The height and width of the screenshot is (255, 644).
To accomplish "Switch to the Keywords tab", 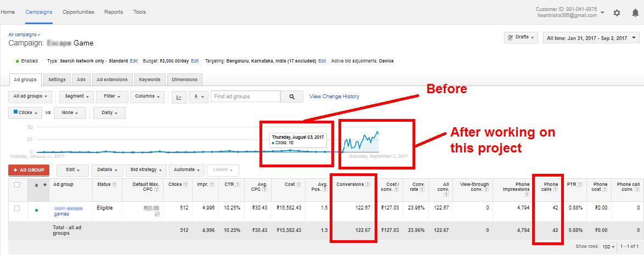I will click(149, 80).
